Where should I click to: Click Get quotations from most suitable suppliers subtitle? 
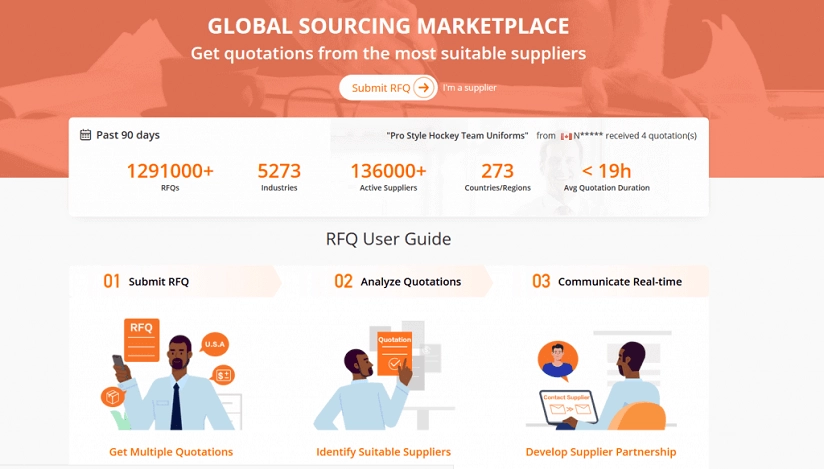pos(388,53)
